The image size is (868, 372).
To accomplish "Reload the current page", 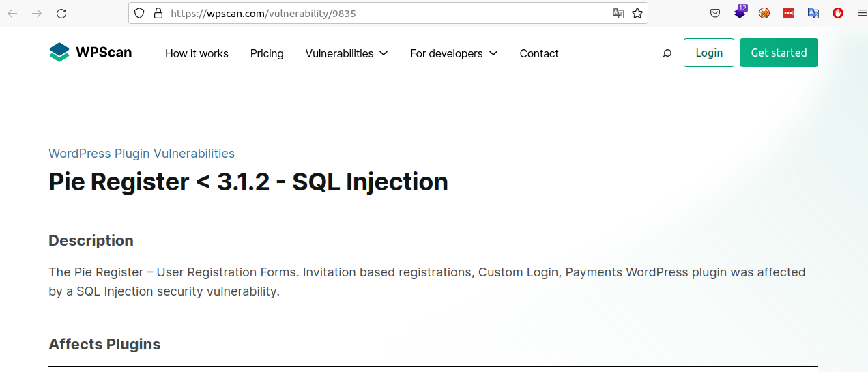I will click(61, 13).
